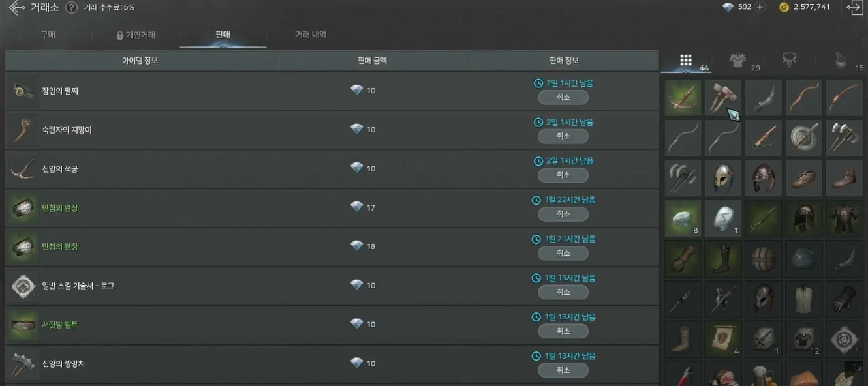Screen dimensions: 868x386
Task: Sort by 판매 금액 column header
Action: (373, 61)
